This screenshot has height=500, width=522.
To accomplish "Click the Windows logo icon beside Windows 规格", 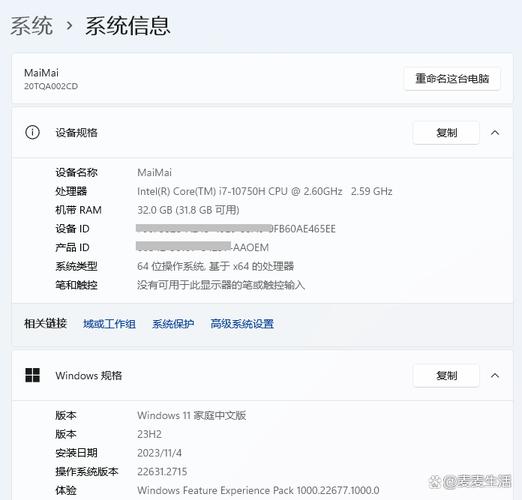I will [32, 375].
